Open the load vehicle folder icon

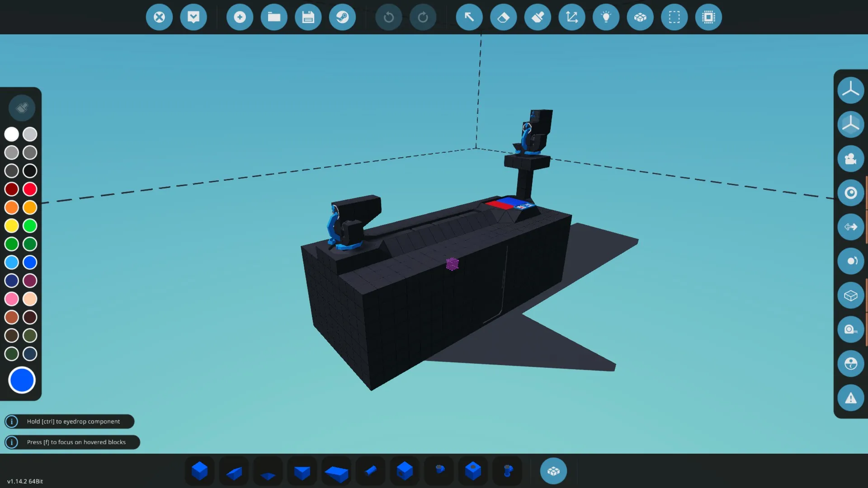click(x=274, y=17)
